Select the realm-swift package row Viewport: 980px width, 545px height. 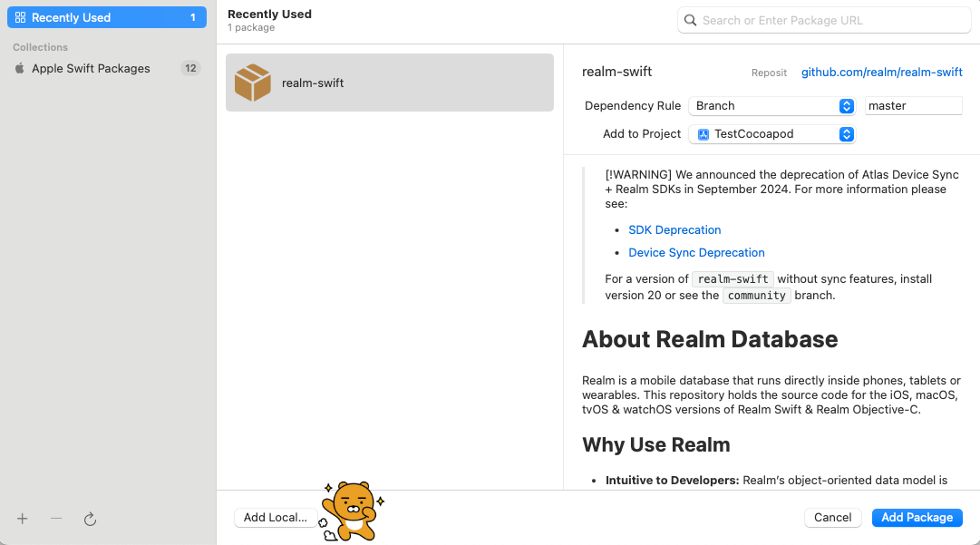tap(390, 83)
